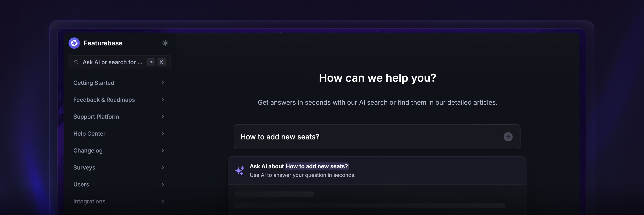Click the sparkle Ask AI icon
This screenshot has width=644, height=215.
240,171
